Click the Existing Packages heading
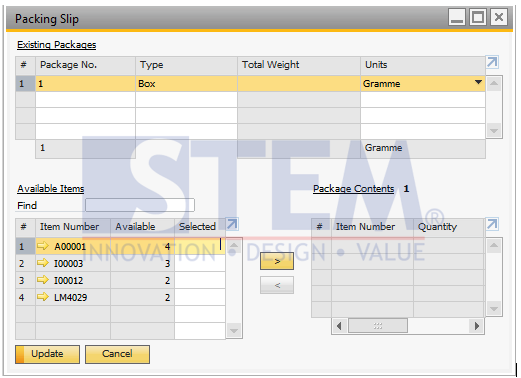Viewport: 521px width, 378px height. [x=57, y=45]
